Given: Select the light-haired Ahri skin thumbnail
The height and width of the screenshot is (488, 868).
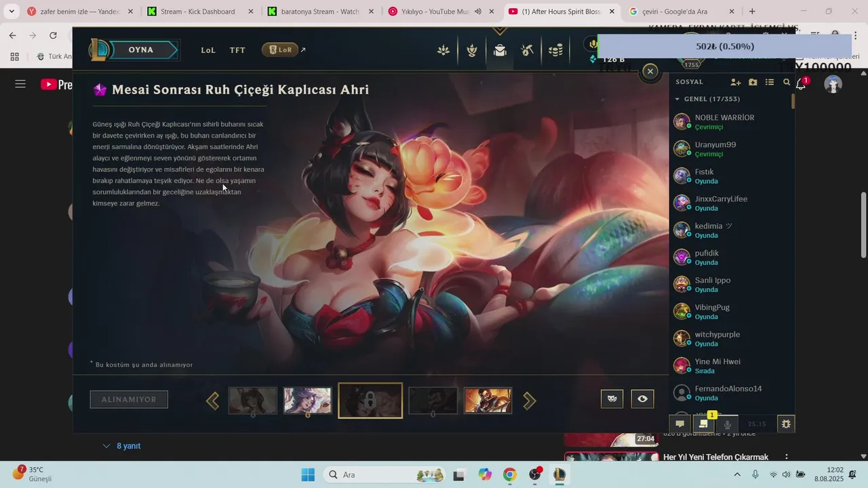Looking at the screenshot, I should [x=307, y=401].
